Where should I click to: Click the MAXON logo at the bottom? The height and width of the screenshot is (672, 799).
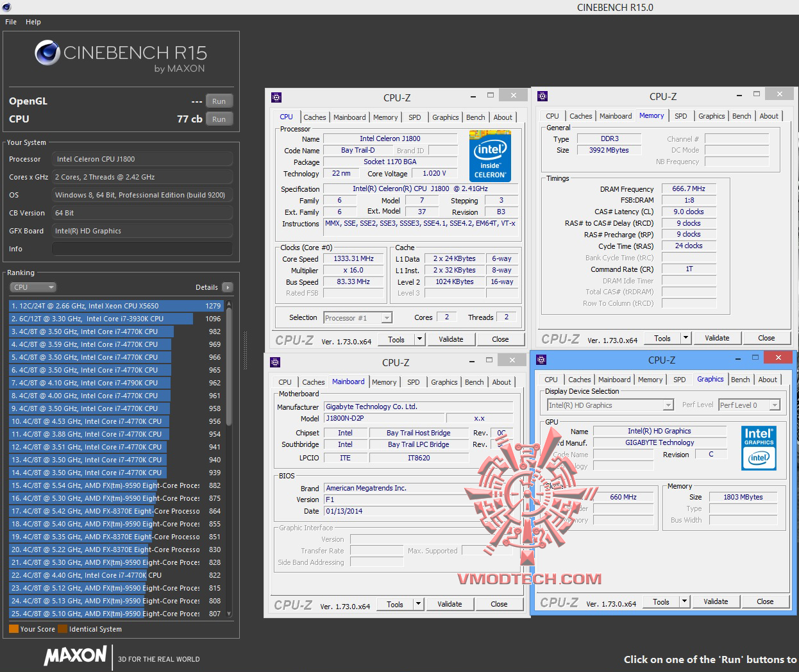(75, 655)
